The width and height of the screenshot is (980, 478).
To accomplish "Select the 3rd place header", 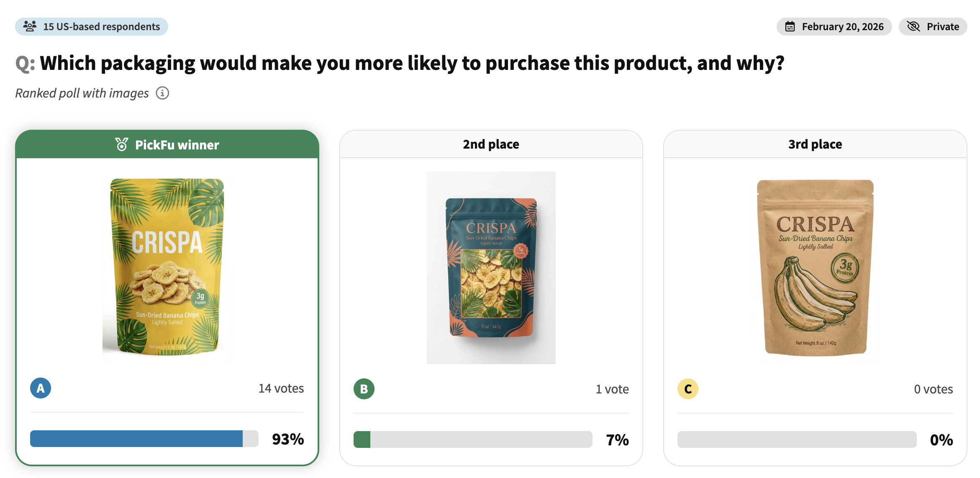I will [x=815, y=144].
